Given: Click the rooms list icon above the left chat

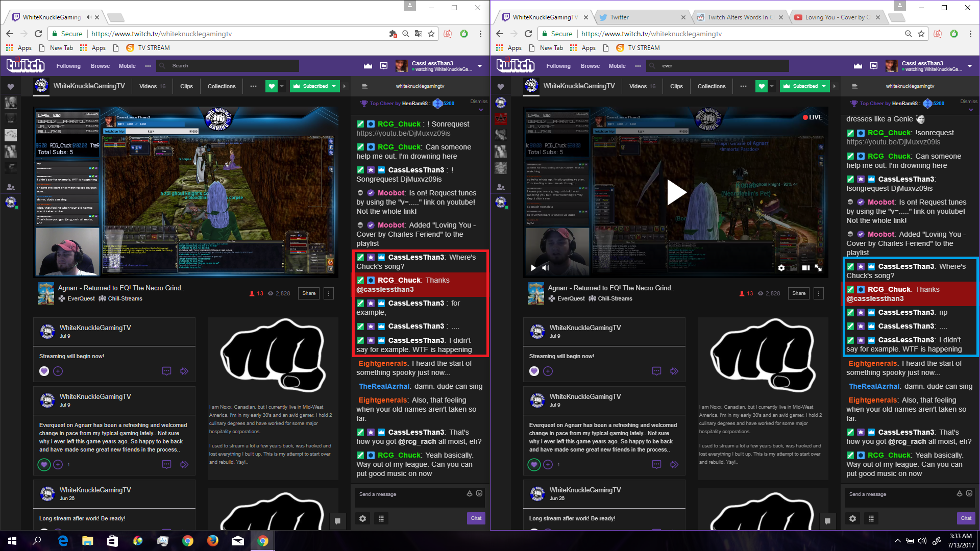Looking at the screenshot, I should pos(364,86).
